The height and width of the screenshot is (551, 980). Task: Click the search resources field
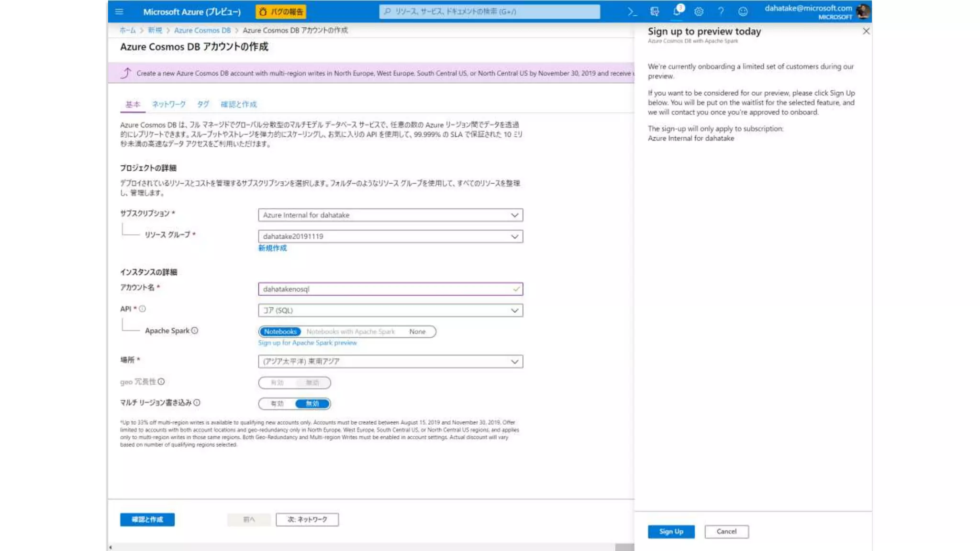coord(490,11)
